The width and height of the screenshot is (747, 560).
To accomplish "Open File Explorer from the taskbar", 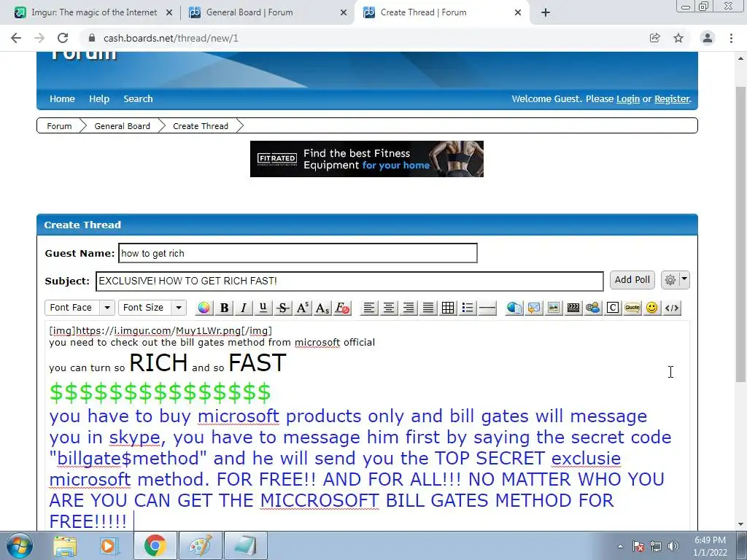I will (65, 545).
